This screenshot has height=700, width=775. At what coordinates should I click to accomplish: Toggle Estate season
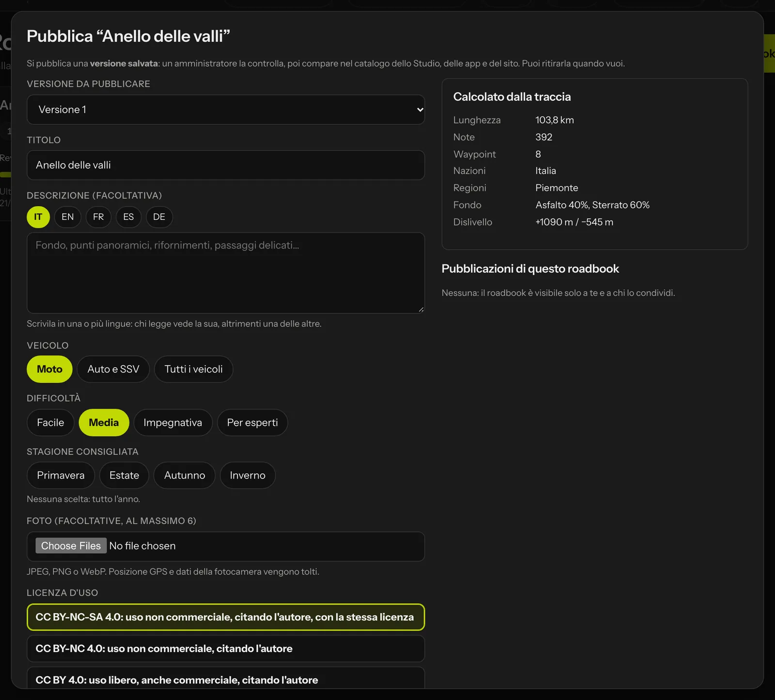pyautogui.click(x=124, y=475)
